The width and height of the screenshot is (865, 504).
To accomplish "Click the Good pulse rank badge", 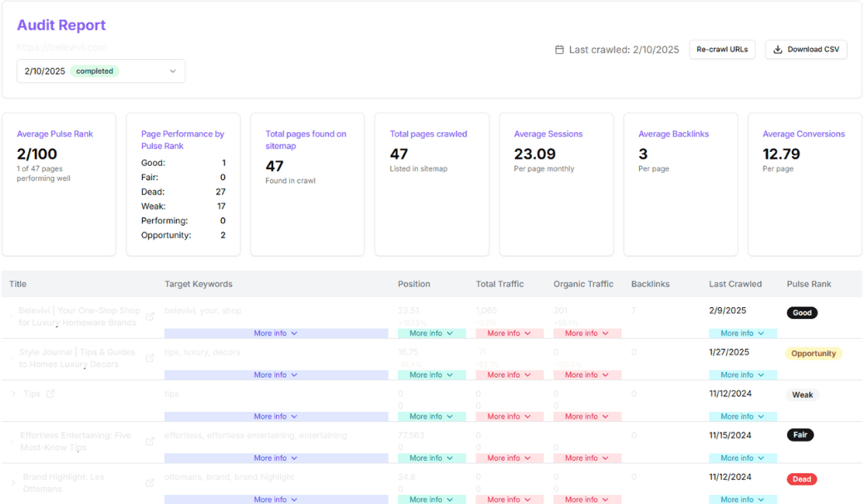I will tap(802, 313).
